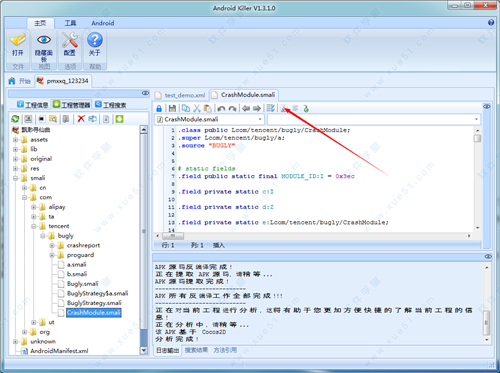Click the log panel scrollbar thumb
This screenshot has width=500, height=373.
pos(487,323)
